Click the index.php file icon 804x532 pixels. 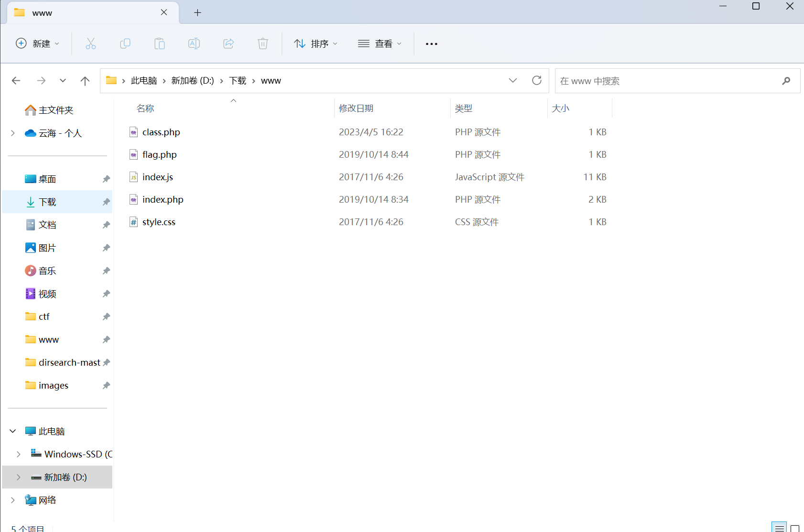(134, 199)
